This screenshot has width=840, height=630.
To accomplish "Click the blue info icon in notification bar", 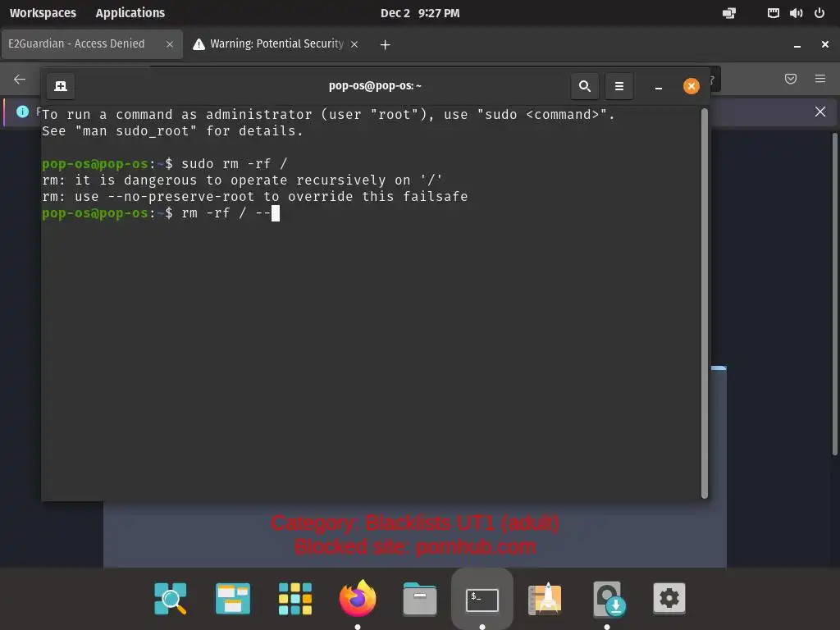I will pyautogui.click(x=22, y=112).
